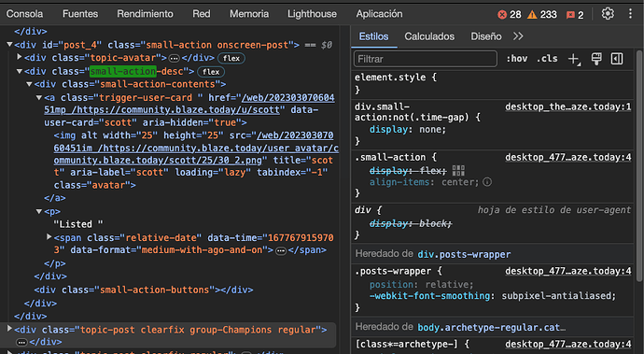Select the Estilos styles tab
The height and width of the screenshot is (354, 644).
click(373, 36)
